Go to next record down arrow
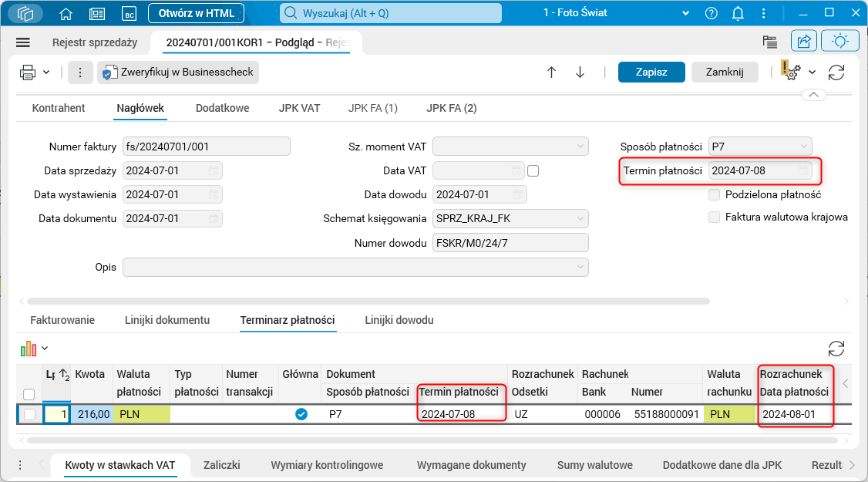Image resolution: width=868 pixels, height=482 pixels. 580,72
